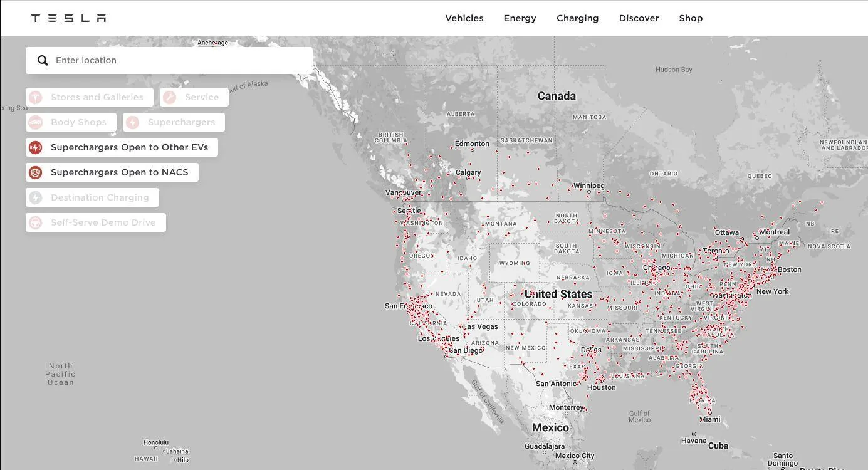Click the Winnipeg city label
This screenshot has width=868, height=470.
click(589, 185)
